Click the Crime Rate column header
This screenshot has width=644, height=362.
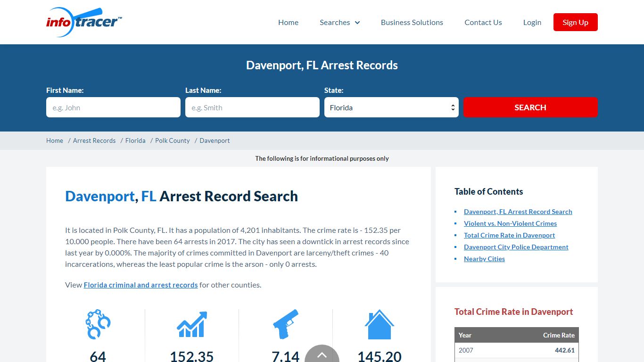(559, 335)
